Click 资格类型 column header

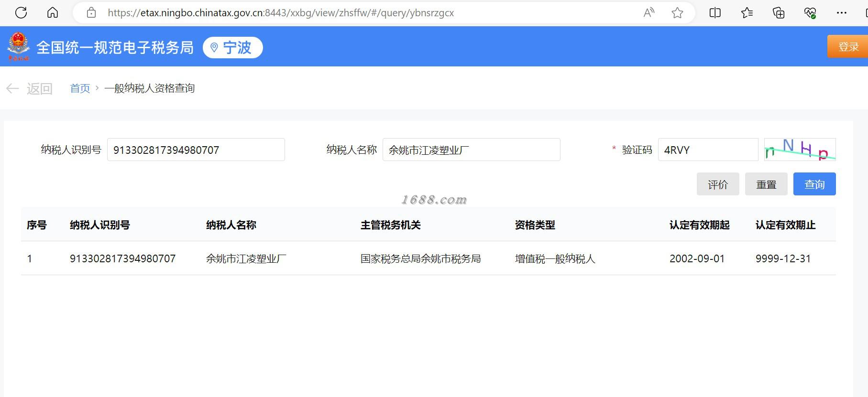(x=535, y=225)
